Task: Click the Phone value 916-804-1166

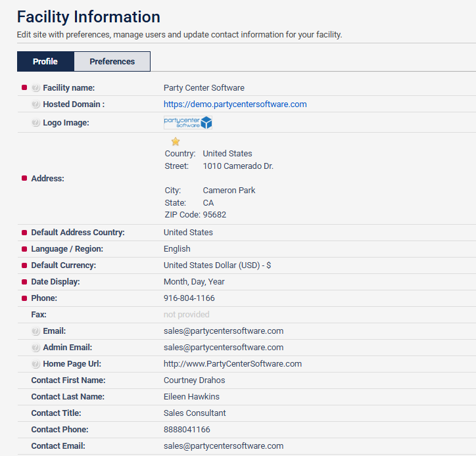Action: (189, 298)
